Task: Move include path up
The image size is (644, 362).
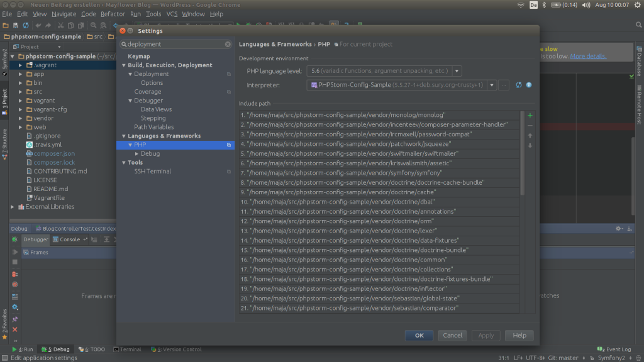Action: pyautogui.click(x=530, y=136)
